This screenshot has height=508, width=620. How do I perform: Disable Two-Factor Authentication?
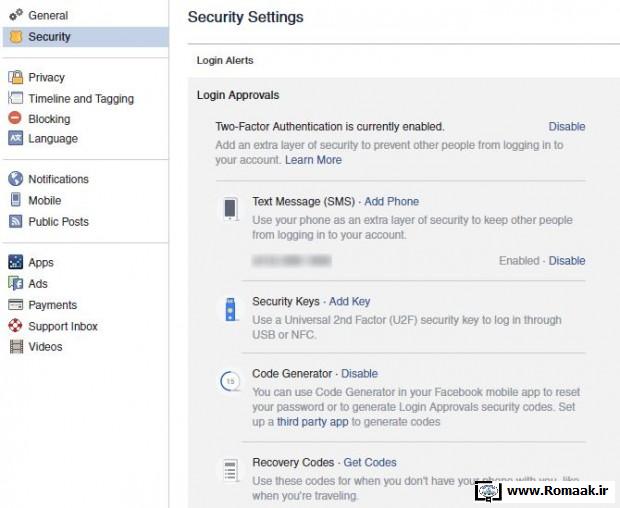pos(567,127)
